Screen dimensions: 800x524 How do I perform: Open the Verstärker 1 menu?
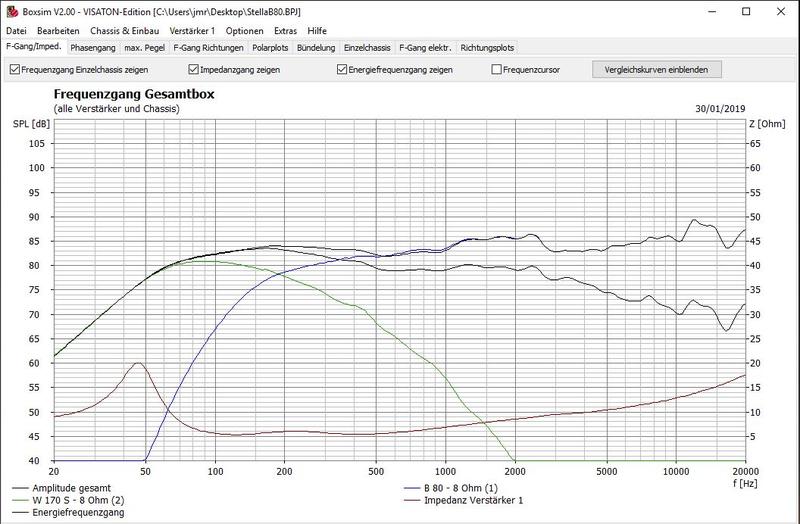coord(192,31)
